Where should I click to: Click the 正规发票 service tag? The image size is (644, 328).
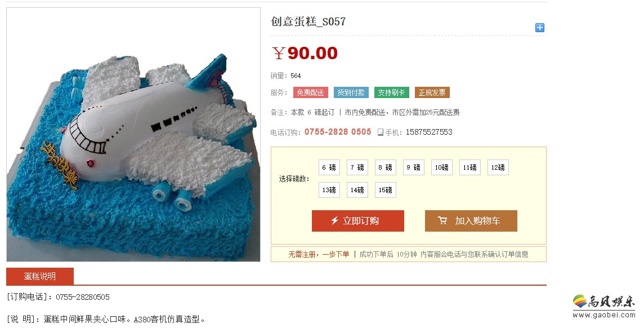(x=432, y=92)
